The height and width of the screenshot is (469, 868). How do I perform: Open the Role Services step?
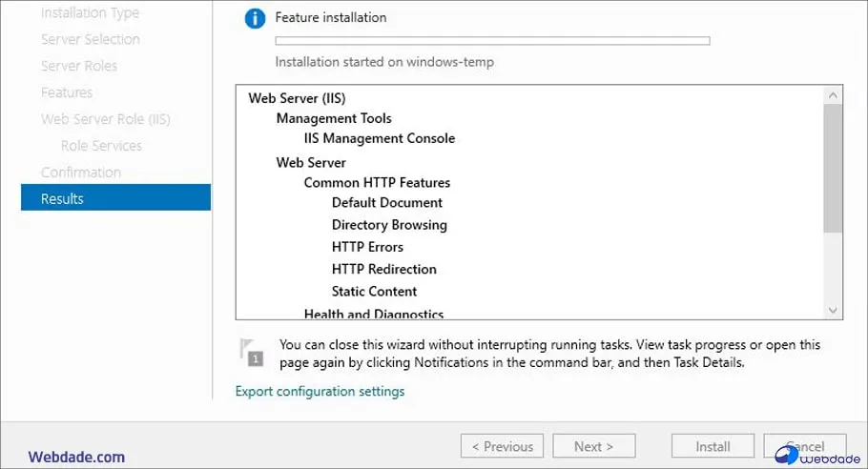[101, 146]
